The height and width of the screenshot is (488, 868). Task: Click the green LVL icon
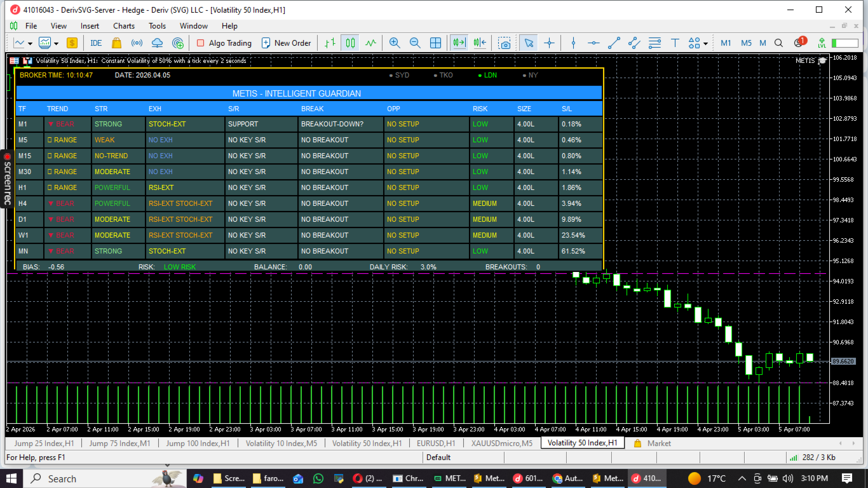(x=822, y=43)
